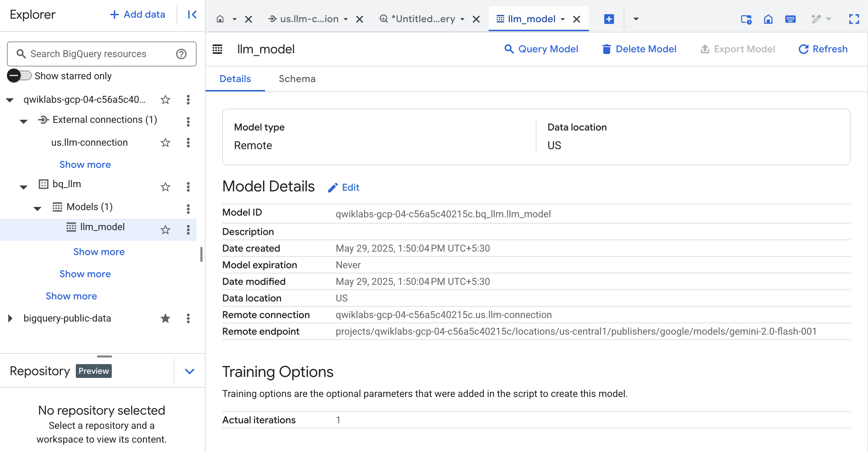The image size is (868, 452).
Task: Close the Untitled query tab
Action: point(476,19)
